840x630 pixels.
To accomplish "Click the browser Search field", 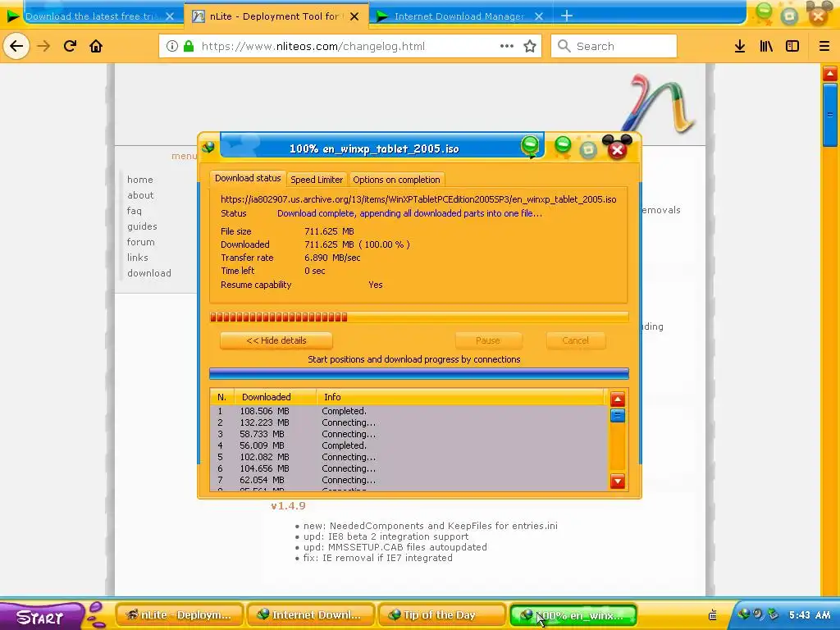I will coord(614,46).
